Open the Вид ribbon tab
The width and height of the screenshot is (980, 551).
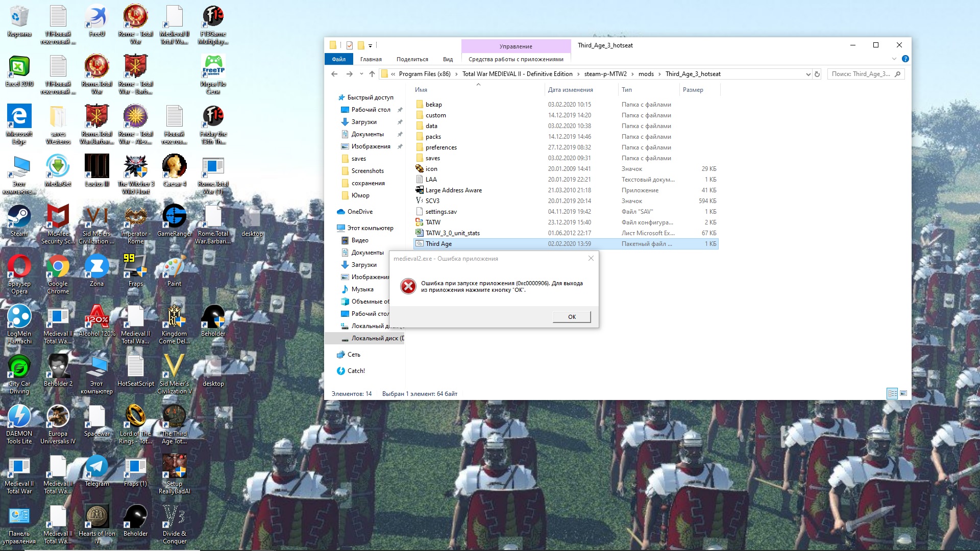tap(448, 59)
